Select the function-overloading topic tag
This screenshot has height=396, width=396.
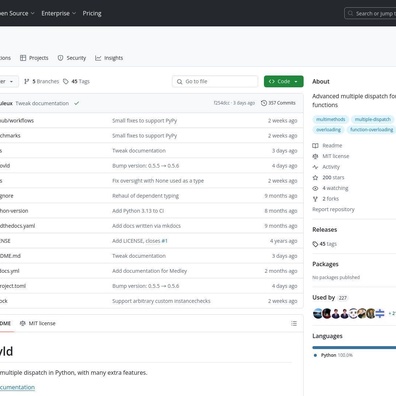pos(372,130)
